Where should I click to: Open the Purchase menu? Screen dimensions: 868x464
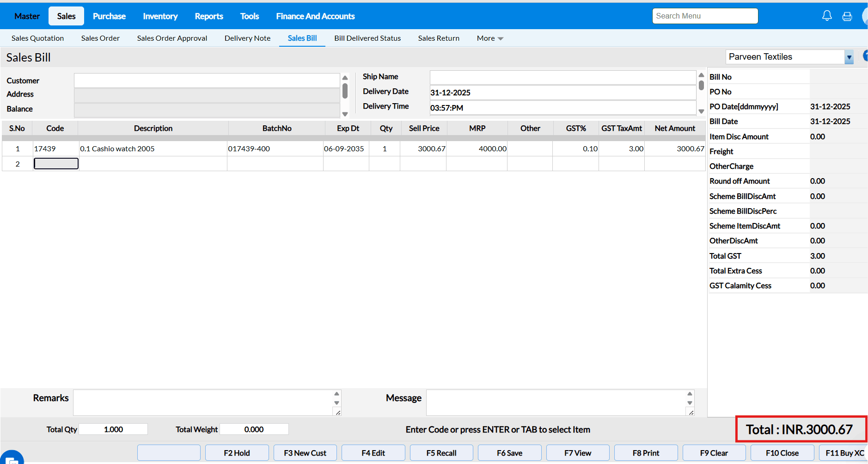109,16
